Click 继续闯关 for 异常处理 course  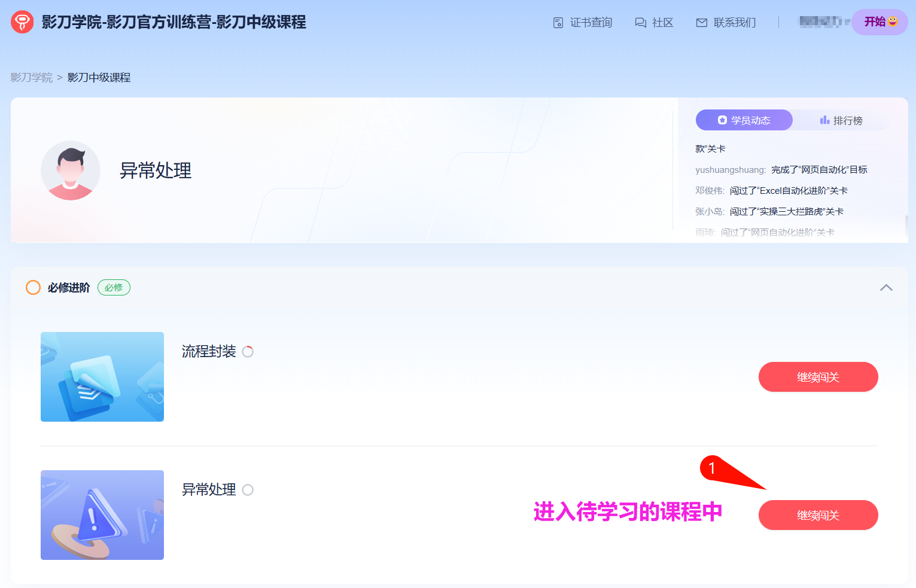818,515
